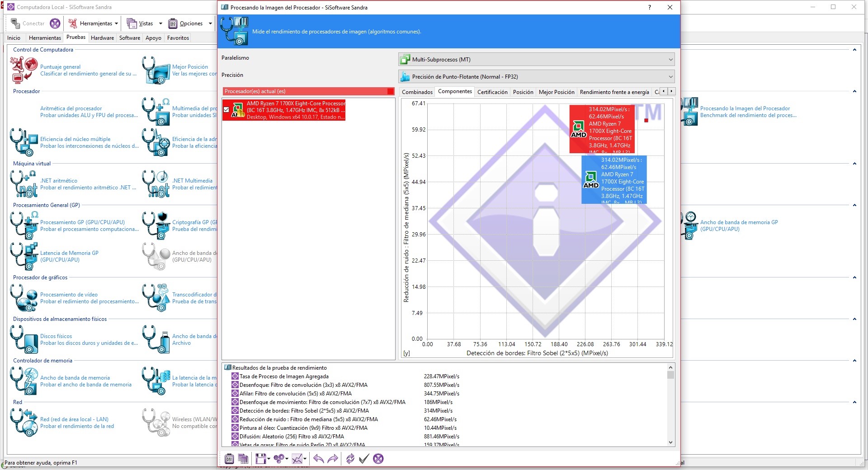
Task: Switch to the Combinados tab
Action: click(x=417, y=92)
